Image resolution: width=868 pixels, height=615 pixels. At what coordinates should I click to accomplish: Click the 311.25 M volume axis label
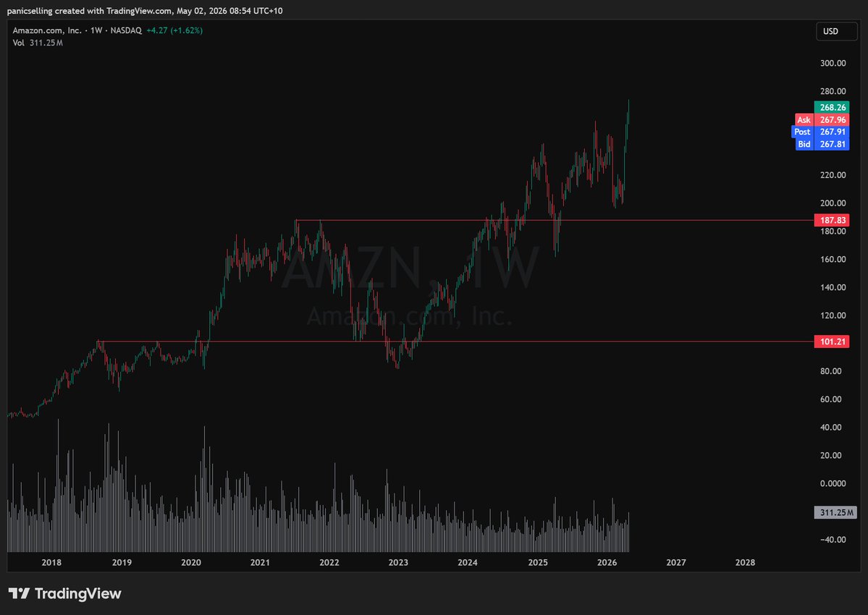[x=835, y=512]
